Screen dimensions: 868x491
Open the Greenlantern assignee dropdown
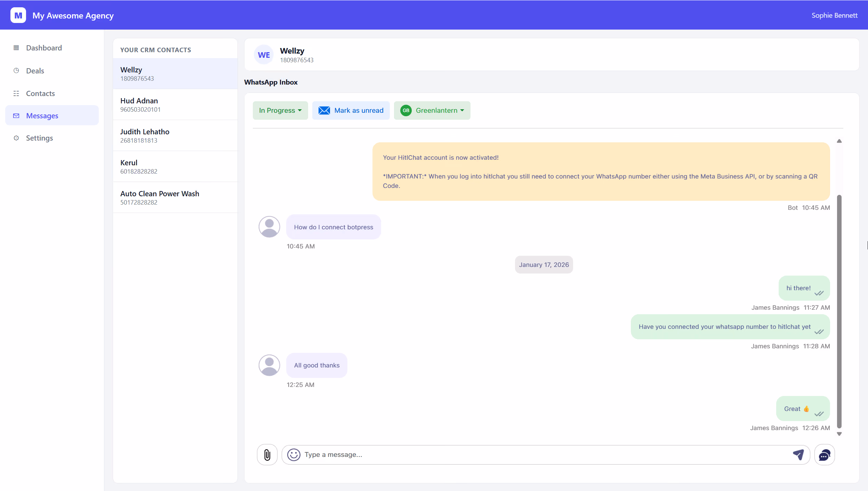(x=432, y=110)
